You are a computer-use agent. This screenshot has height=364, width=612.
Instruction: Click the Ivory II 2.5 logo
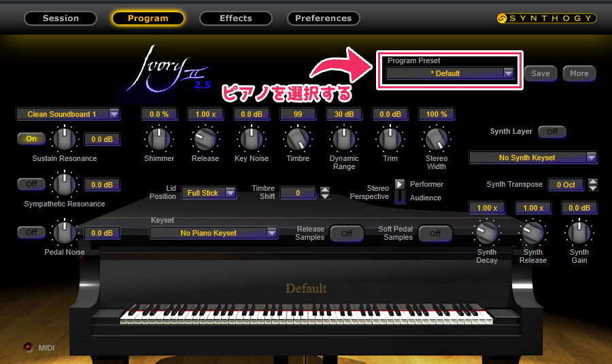click(x=168, y=69)
